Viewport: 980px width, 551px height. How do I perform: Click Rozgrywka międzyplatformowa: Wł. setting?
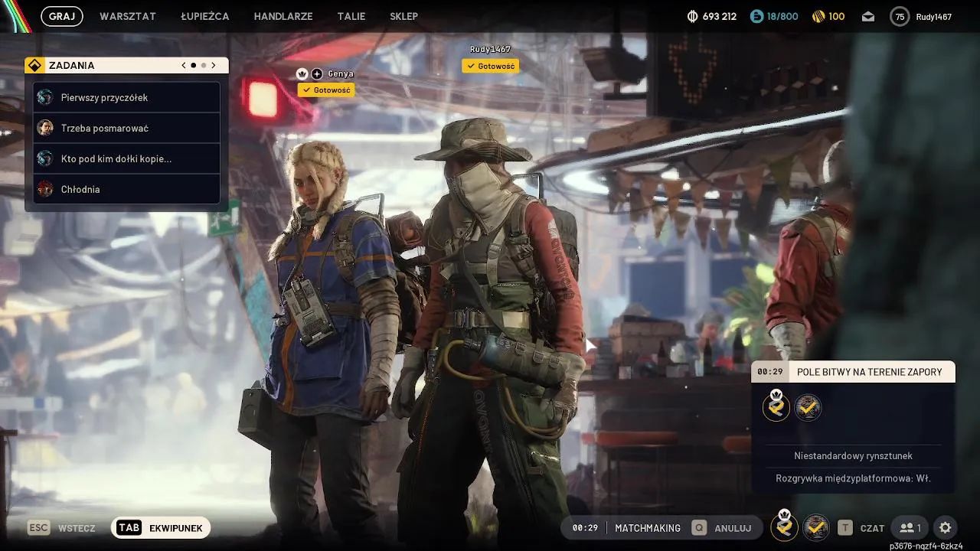[853, 478]
